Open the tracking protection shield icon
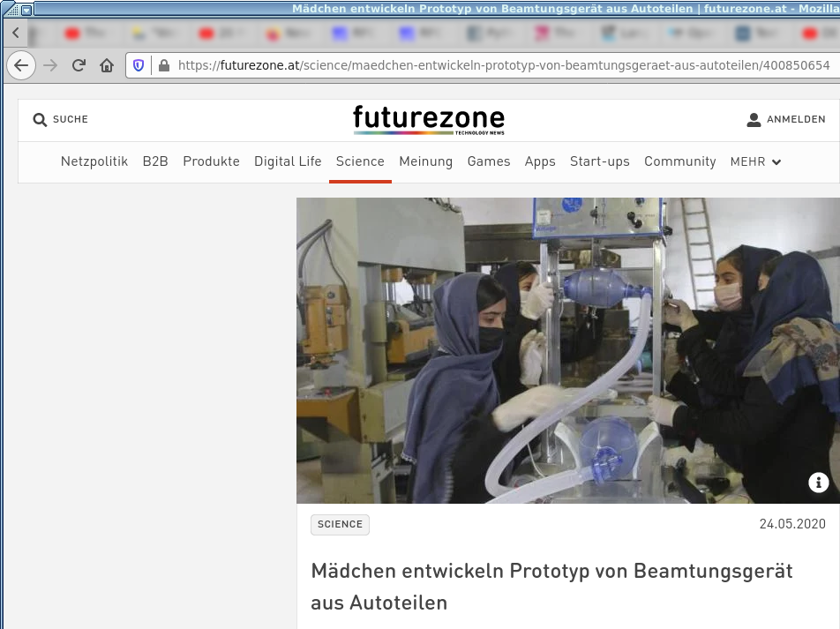840x629 pixels. click(139, 65)
